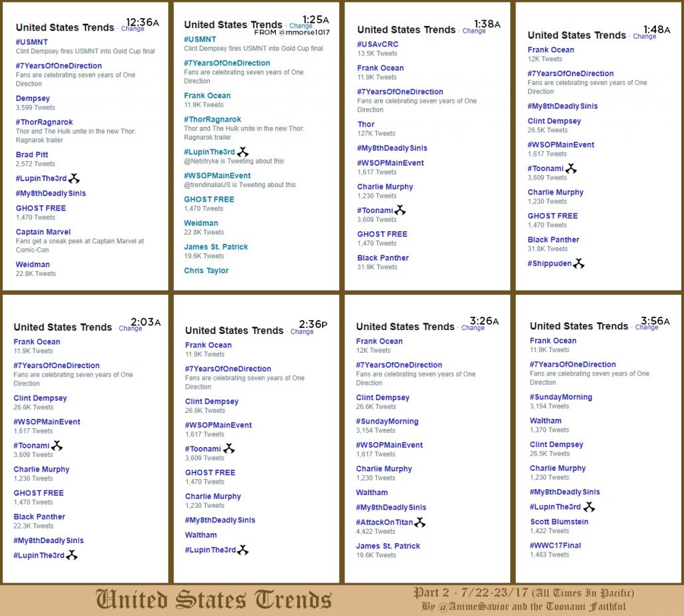This screenshot has width=684, height=616.
Task: Open #LupinThe3rd in the 1:25A panel
Action: tap(209, 152)
